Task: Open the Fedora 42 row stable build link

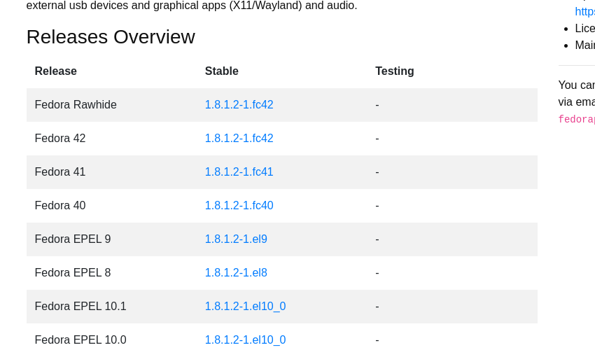Action: point(239,139)
